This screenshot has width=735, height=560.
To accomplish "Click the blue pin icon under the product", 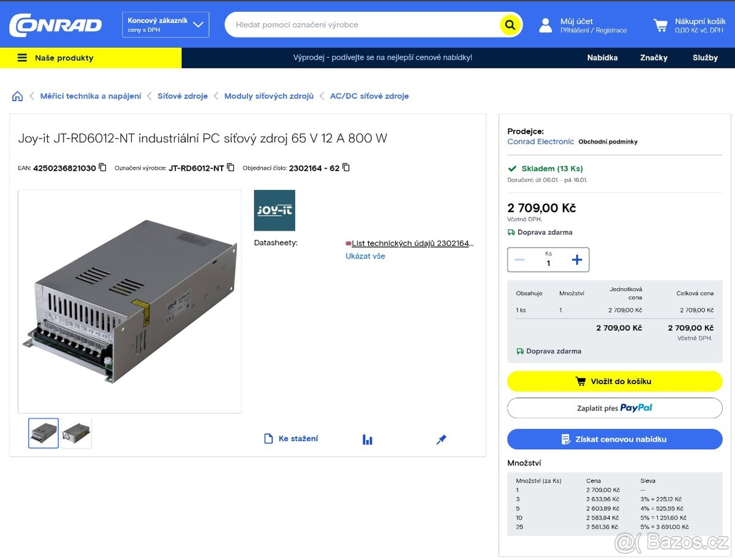I will click(x=441, y=439).
